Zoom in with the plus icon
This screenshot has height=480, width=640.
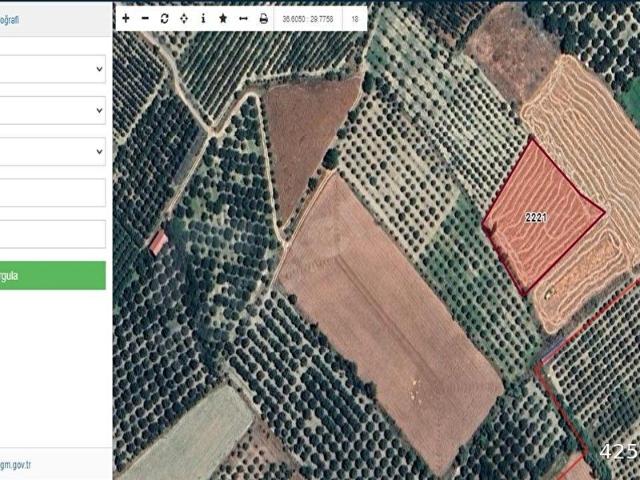[126, 18]
